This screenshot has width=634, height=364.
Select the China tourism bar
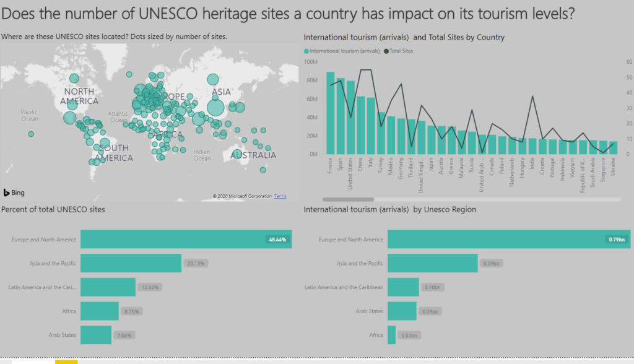[x=361, y=125]
